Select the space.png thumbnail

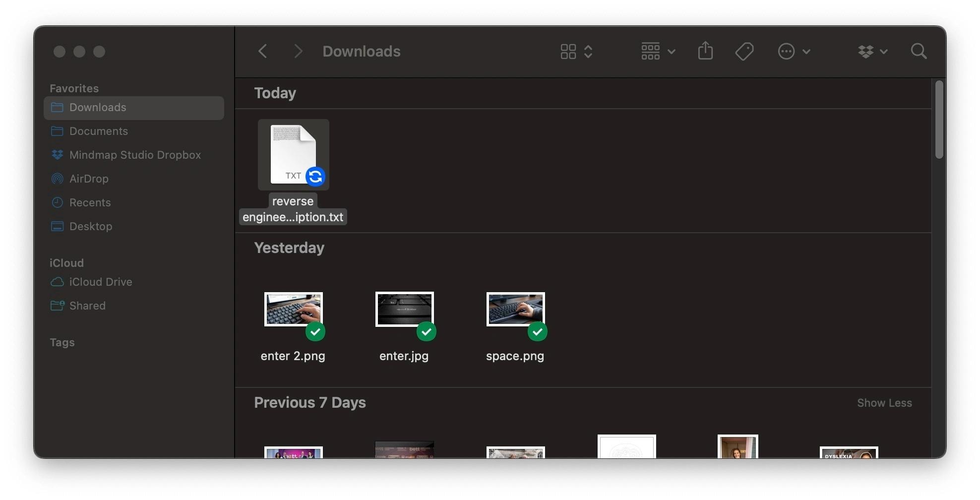pos(515,309)
